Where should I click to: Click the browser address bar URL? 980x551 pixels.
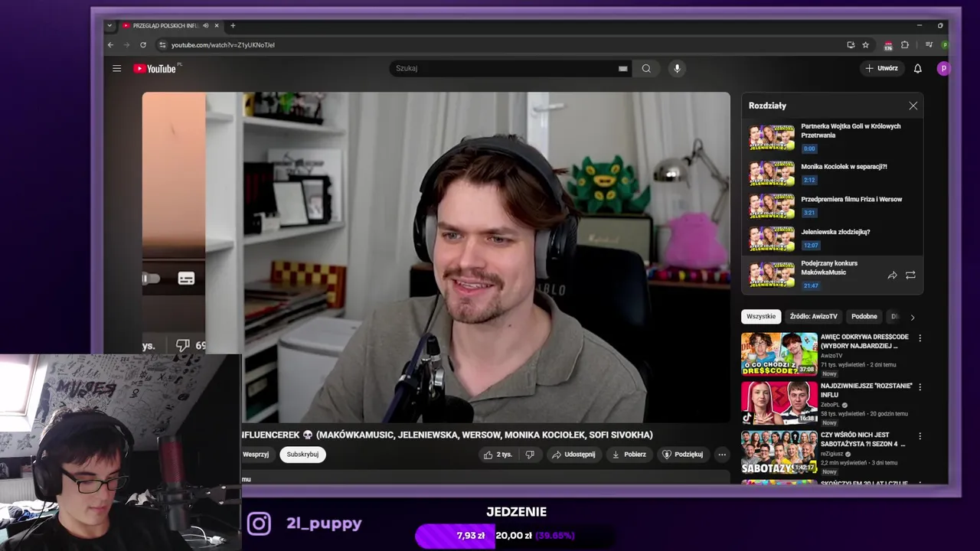pos(223,44)
